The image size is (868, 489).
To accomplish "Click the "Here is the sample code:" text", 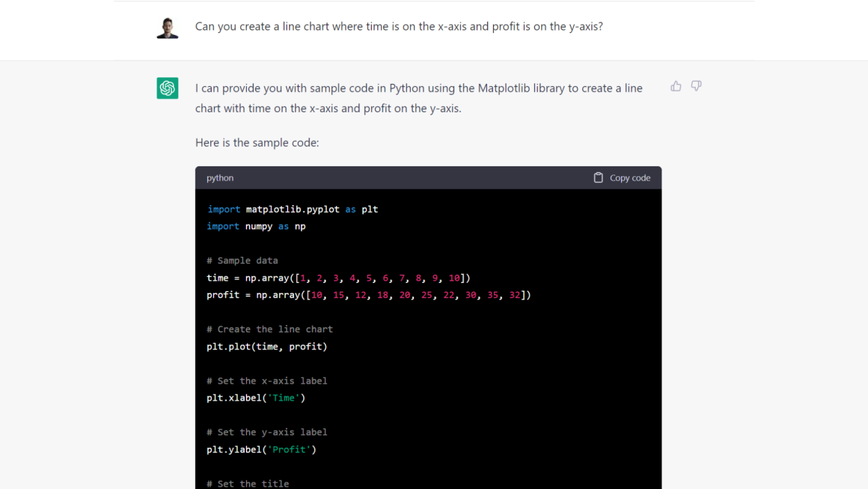I will pyautogui.click(x=257, y=142).
